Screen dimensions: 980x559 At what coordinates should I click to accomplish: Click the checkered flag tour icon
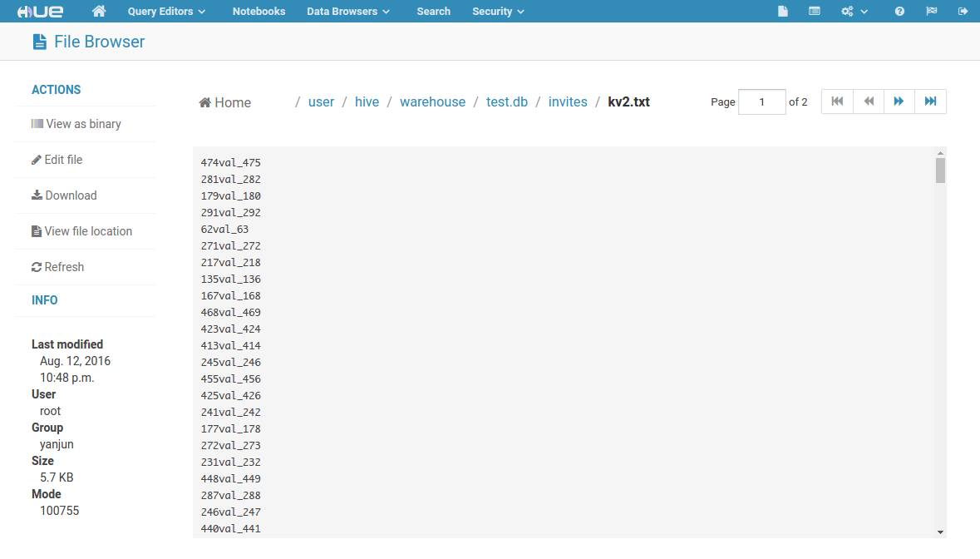931,12
